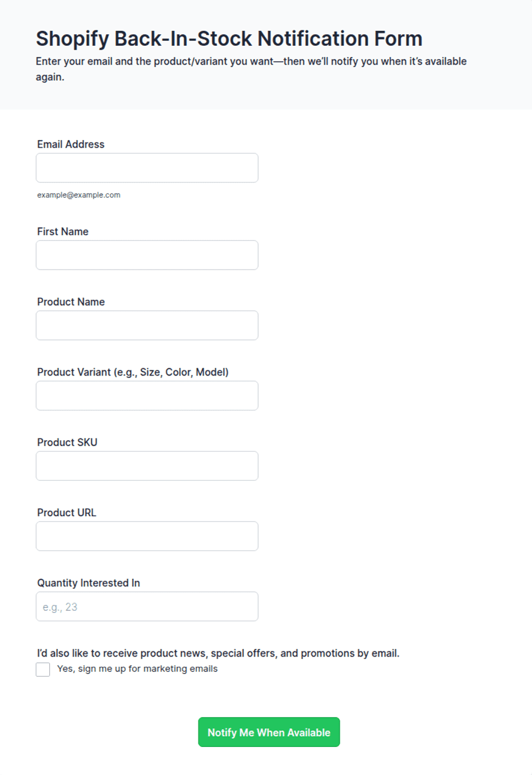Click the example@example.com hint text
Viewport: 532px width, 775px height.
(x=79, y=195)
